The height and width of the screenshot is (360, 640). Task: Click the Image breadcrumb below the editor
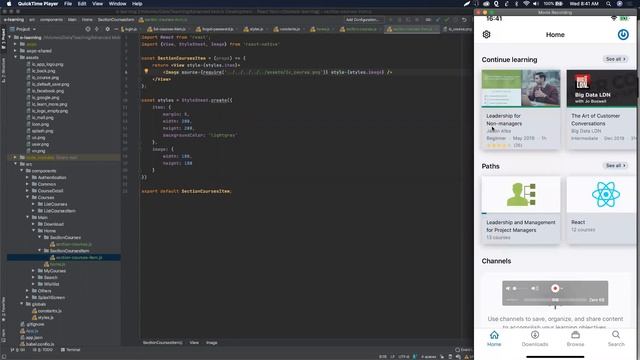tap(211, 342)
